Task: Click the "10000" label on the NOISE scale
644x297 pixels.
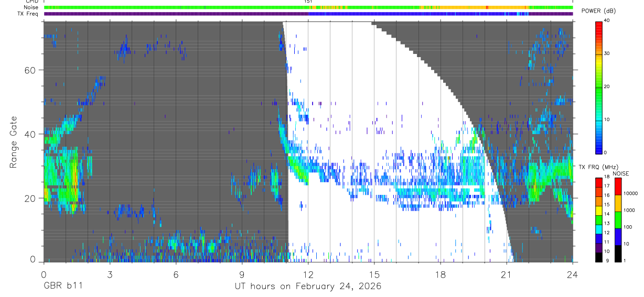Action: click(x=631, y=193)
